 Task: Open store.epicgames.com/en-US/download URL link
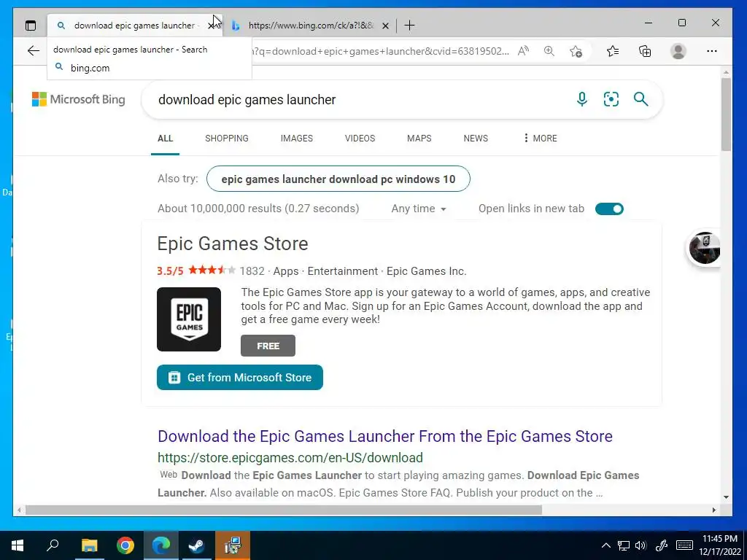pos(290,458)
